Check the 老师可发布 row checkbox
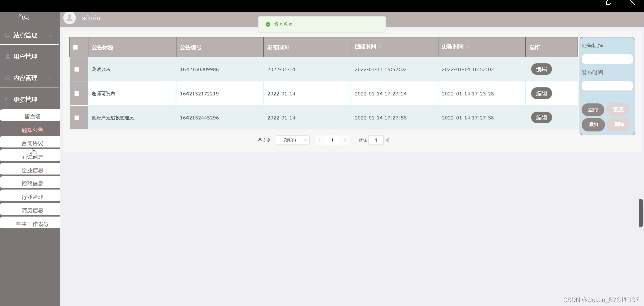The image size is (644, 306). point(77,94)
